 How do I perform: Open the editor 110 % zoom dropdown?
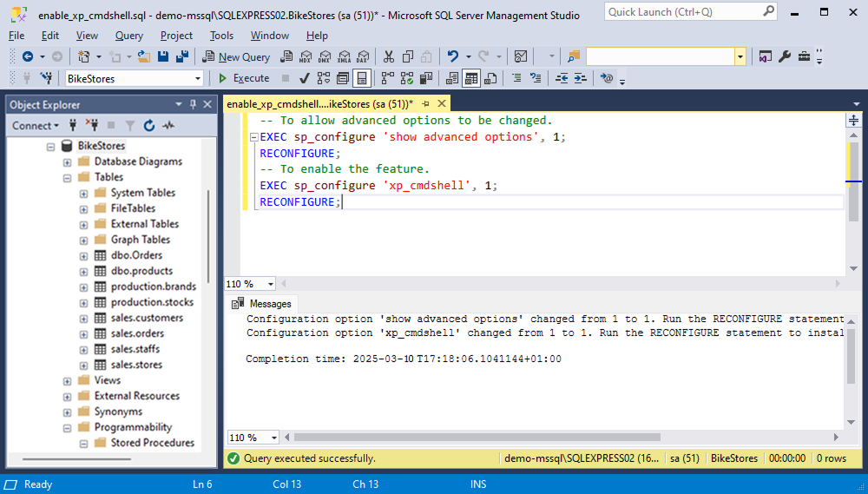[270, 284]
